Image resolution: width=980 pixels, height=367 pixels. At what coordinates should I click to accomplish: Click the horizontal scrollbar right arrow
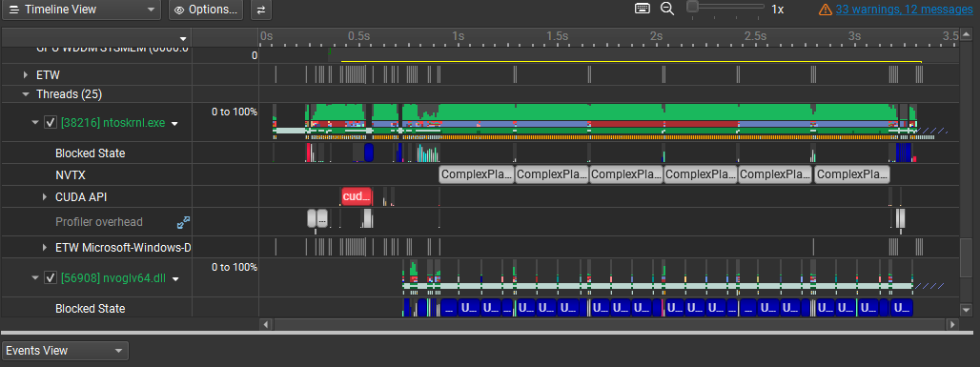click(x=951, y=324)
